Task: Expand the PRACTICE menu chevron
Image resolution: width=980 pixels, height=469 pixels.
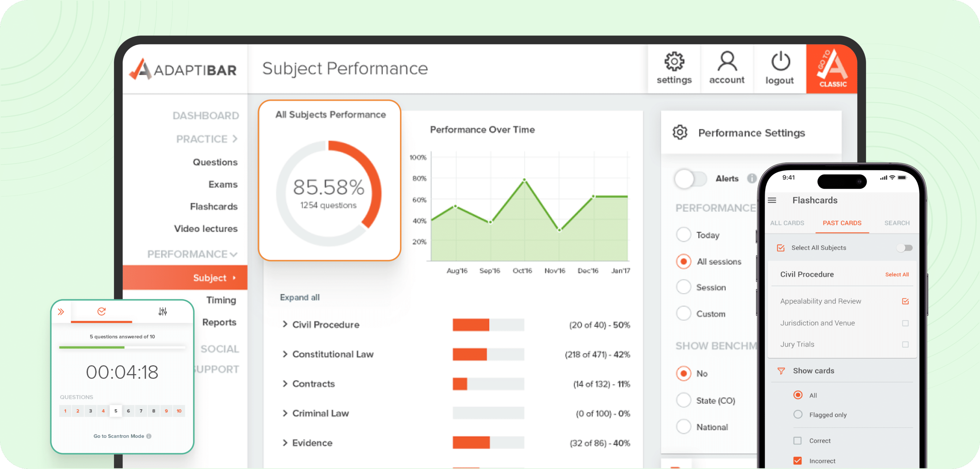Action: (x=235, y=138)
